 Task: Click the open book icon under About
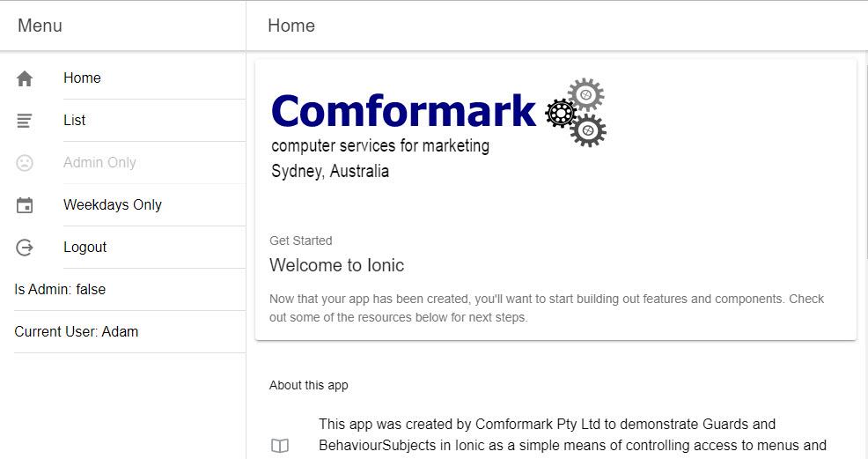tap(280, 446)
